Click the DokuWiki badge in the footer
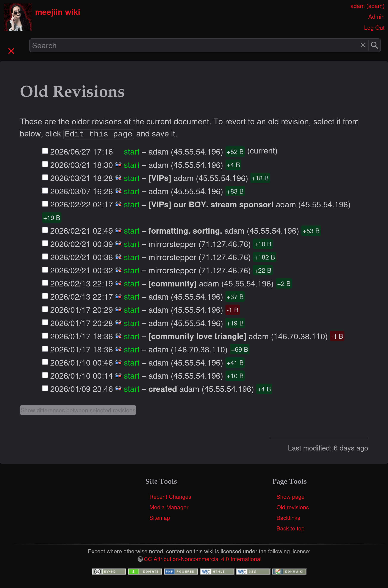Viewport: 388px width, 588px height. [x=289, y=571]
